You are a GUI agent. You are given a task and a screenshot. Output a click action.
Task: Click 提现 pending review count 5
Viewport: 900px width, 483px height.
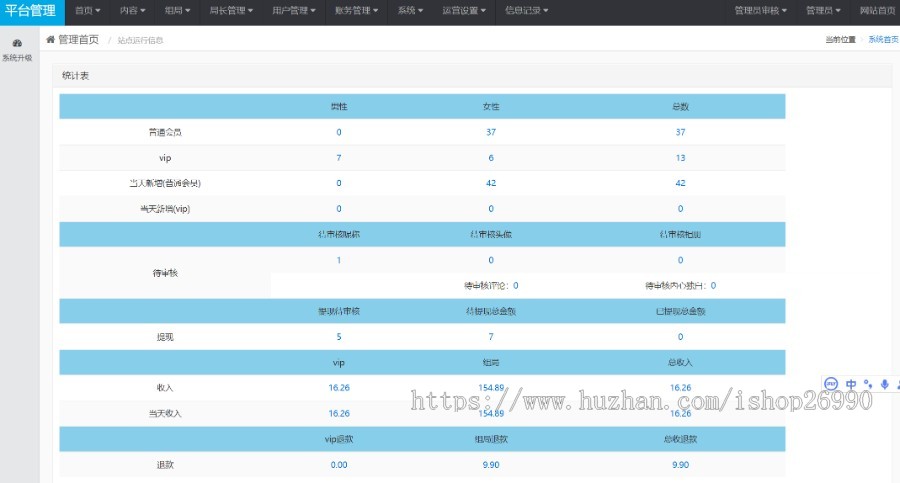pos(339,337)
